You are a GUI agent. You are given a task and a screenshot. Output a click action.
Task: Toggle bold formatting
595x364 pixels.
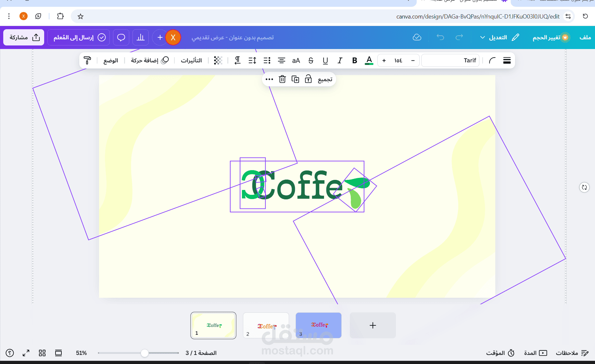[355, 60]
